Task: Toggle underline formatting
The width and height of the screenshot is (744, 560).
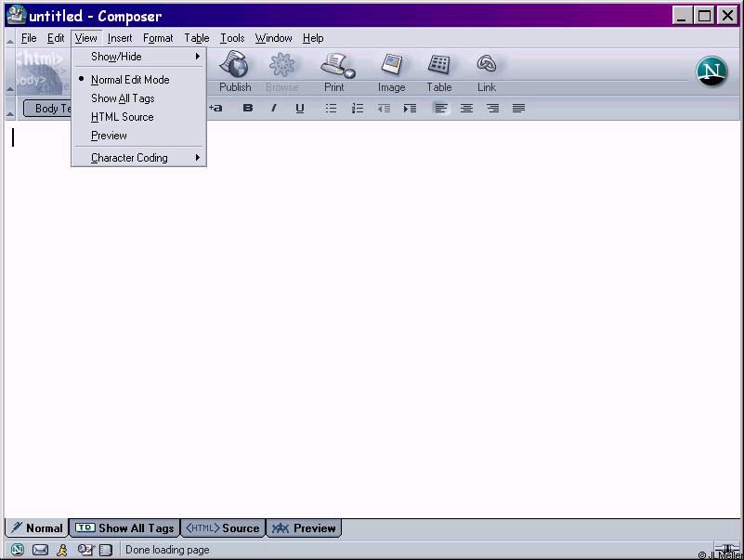Action: tap(299, 109)
